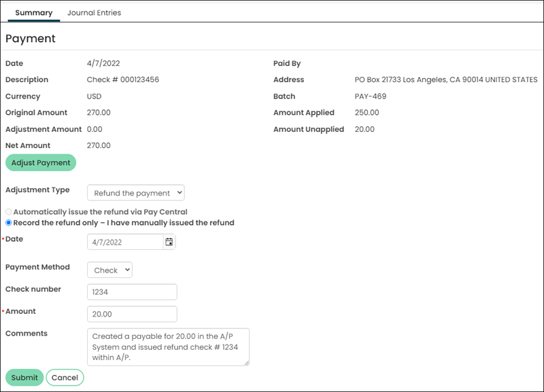
Task: Open the Adjustment Type dropdown
Action: (135, 193)
